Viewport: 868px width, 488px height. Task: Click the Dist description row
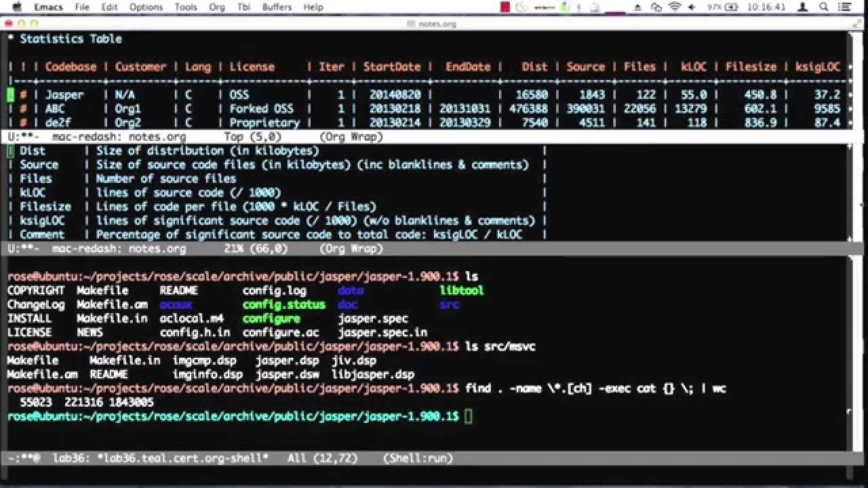277,150
